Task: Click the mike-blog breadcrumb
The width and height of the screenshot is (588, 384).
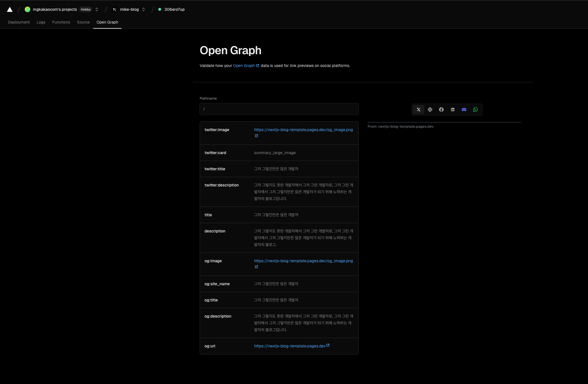Action: pyautogui.click(x=129, y=9)
